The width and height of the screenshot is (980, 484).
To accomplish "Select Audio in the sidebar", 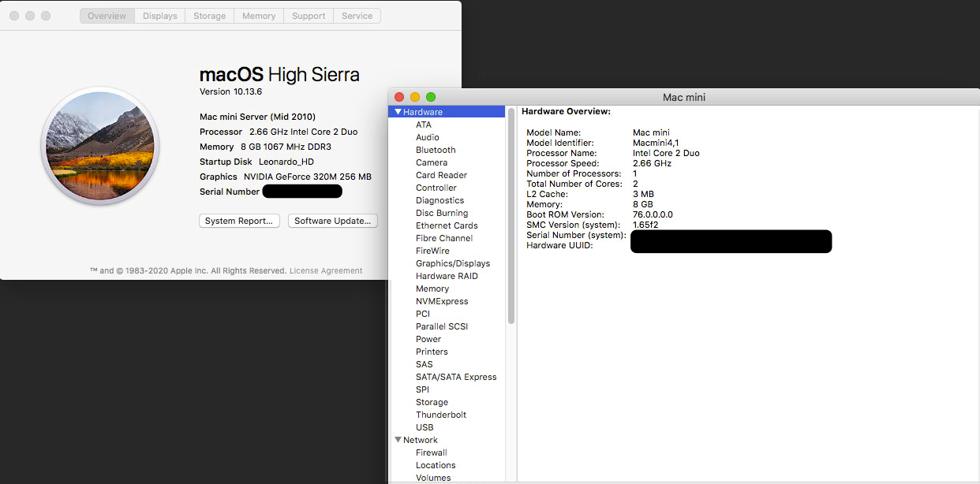I will [x=428, y=137].
